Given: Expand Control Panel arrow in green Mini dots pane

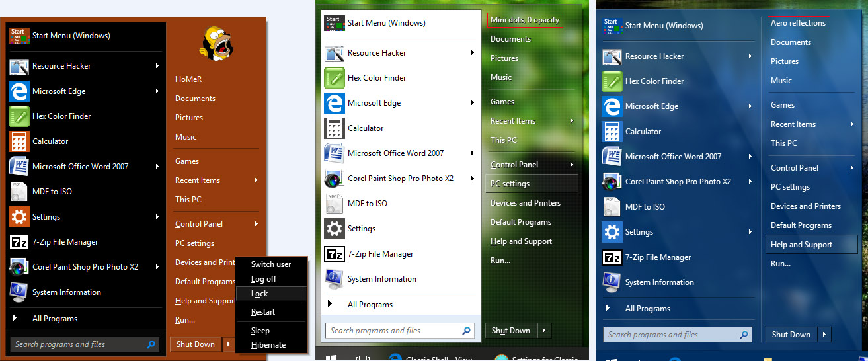Looking at the screenshot, I should pos(572,165).
